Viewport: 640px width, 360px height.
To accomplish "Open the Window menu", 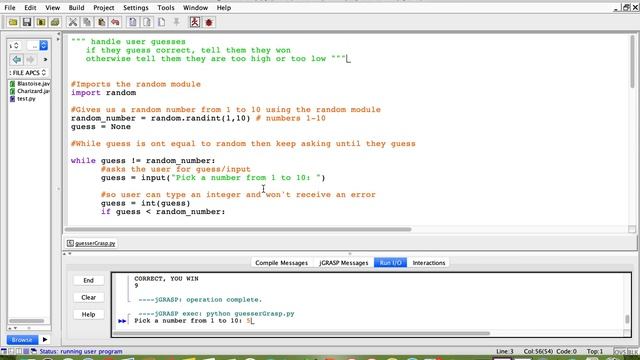I will (195, 8).
